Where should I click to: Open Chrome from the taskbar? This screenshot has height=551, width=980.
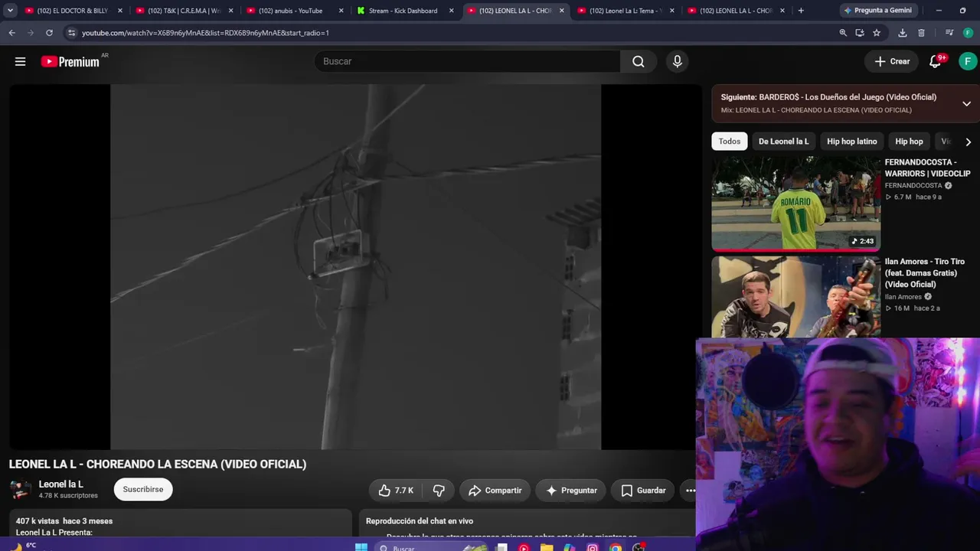click(615, 547)
